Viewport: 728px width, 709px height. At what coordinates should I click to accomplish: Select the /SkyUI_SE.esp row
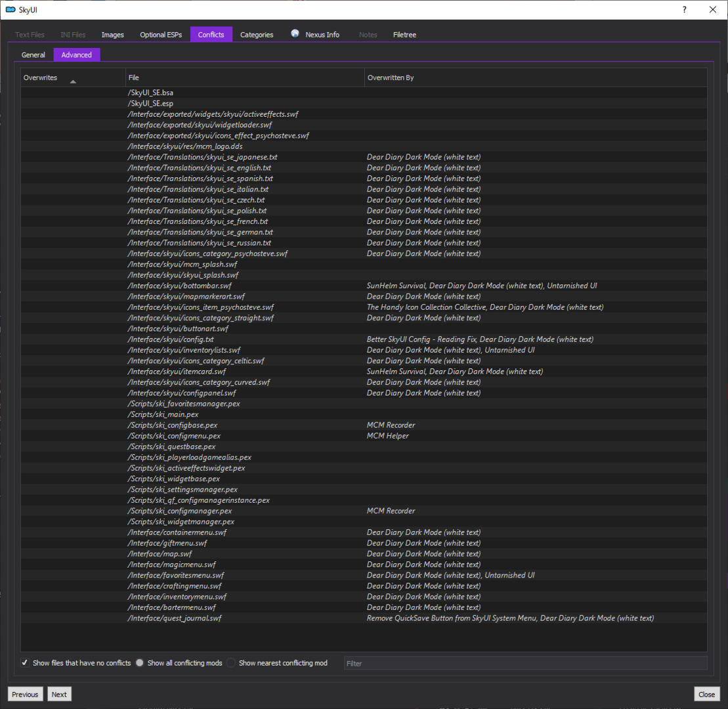[x=364, y=104]
